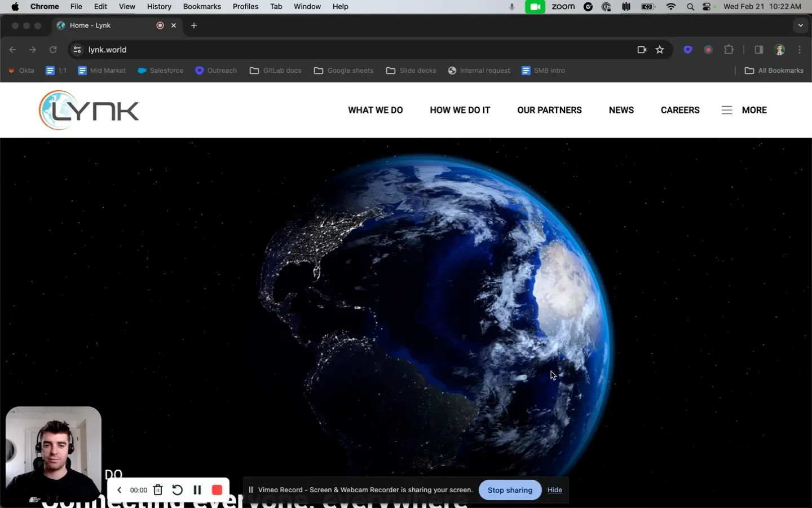Bookmark this page with the star icon

pyautogui.click(x=660, y=50)
